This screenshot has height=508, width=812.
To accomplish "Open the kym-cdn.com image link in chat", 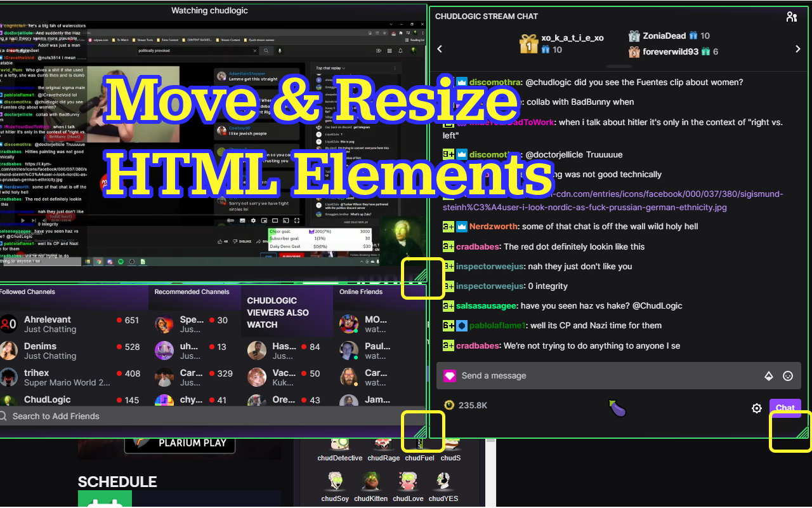I will point(613,201).
